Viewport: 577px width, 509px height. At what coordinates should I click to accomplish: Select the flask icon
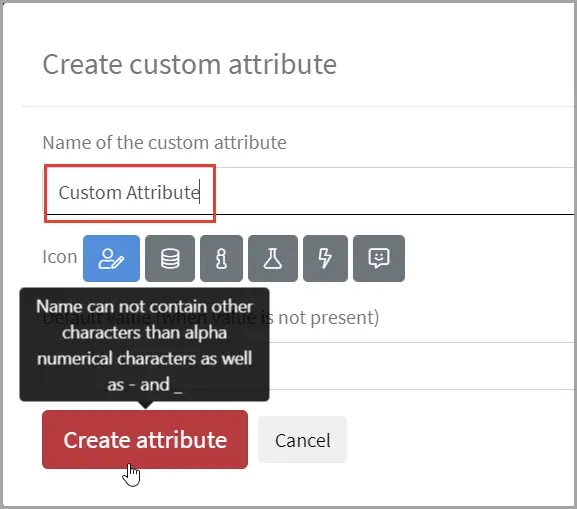point(273,258)
